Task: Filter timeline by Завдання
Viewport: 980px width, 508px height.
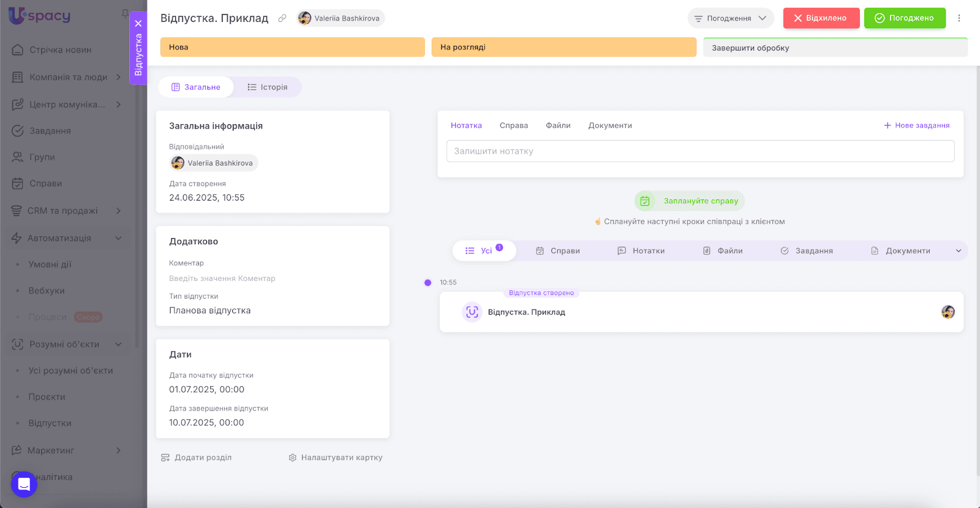Action: pyautogui.click(x=807, y=251)
